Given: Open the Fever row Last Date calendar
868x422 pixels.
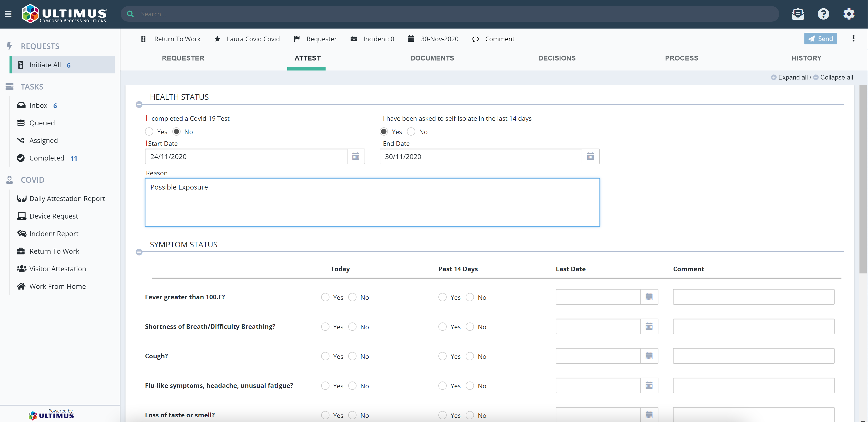Looking at the screenshot, I should [649, 297].
